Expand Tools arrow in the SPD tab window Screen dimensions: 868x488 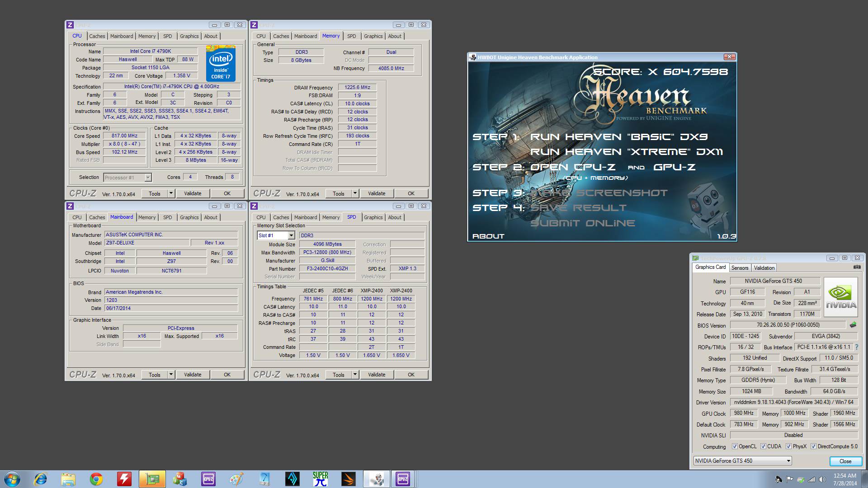click(355, 375)
